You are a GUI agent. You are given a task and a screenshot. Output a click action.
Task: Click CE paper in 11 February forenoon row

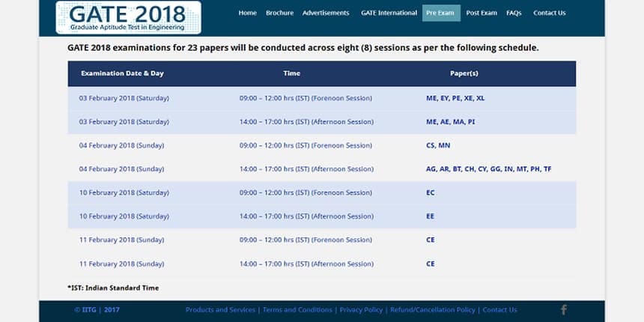click(430, 240)
